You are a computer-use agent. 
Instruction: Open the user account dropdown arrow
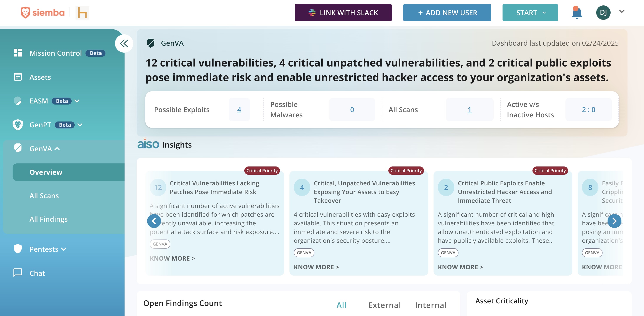pos(622,12)
